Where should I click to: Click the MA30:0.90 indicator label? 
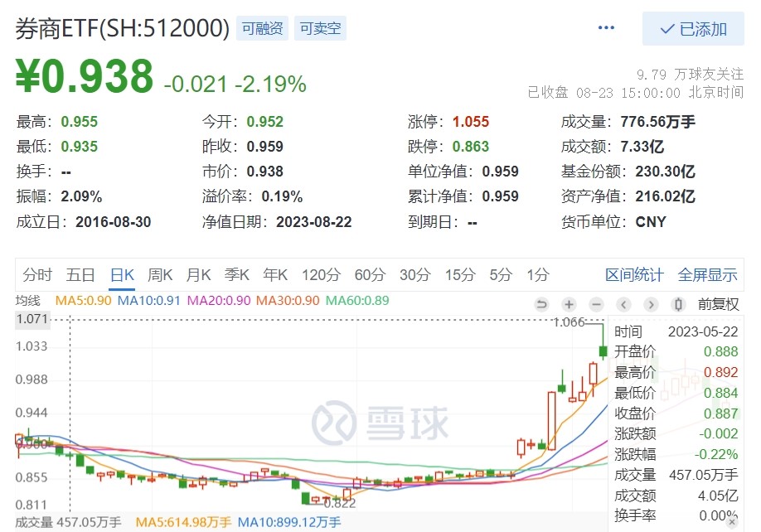[288, 301]
